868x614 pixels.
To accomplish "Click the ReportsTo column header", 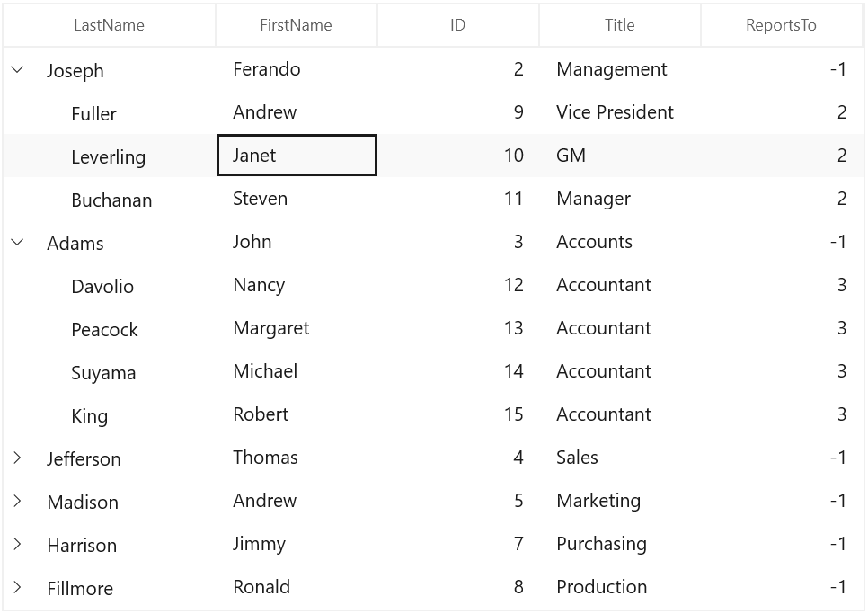I will click(x=781, y=25).
